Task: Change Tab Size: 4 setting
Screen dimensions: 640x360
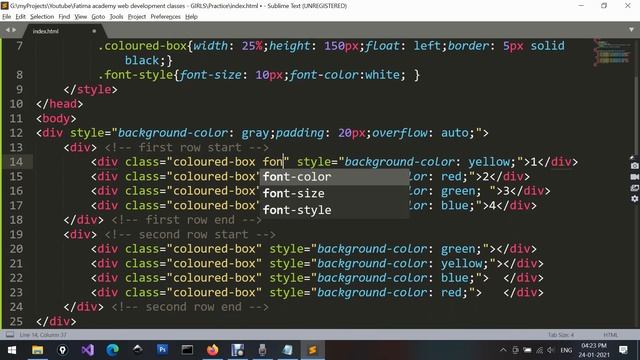Action: point(561,335)
